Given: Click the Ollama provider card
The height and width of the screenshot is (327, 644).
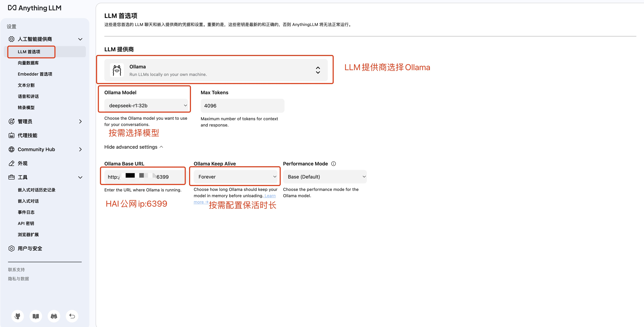Looking at the screenshot, I should pos(216,70).
